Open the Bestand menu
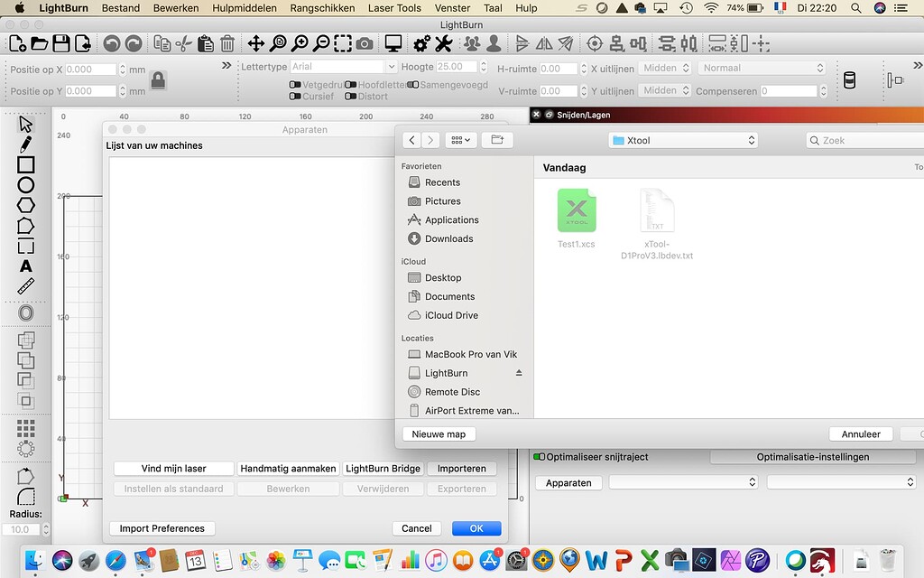 pos(121,7)
